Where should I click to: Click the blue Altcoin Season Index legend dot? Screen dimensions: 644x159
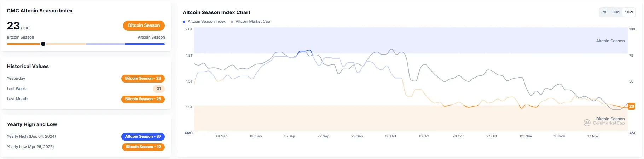184,22
